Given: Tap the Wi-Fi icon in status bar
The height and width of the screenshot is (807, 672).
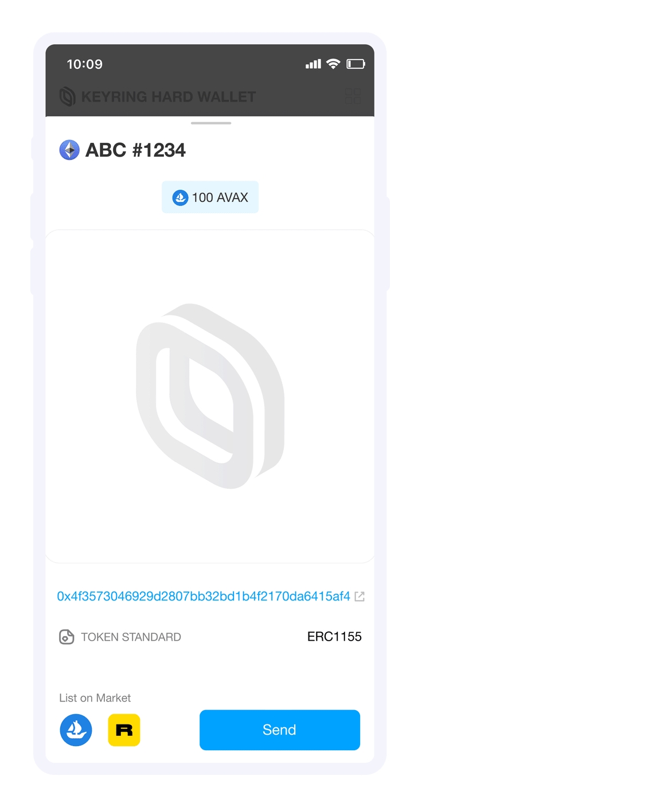Looking at the screenshot, I should (333, 64).
